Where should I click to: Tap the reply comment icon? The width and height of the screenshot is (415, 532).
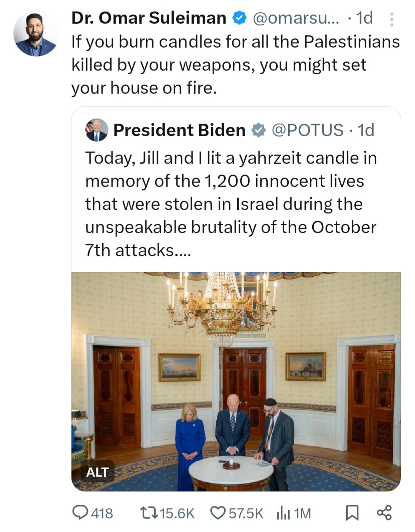pyautogui.click(x=80, y=513)
